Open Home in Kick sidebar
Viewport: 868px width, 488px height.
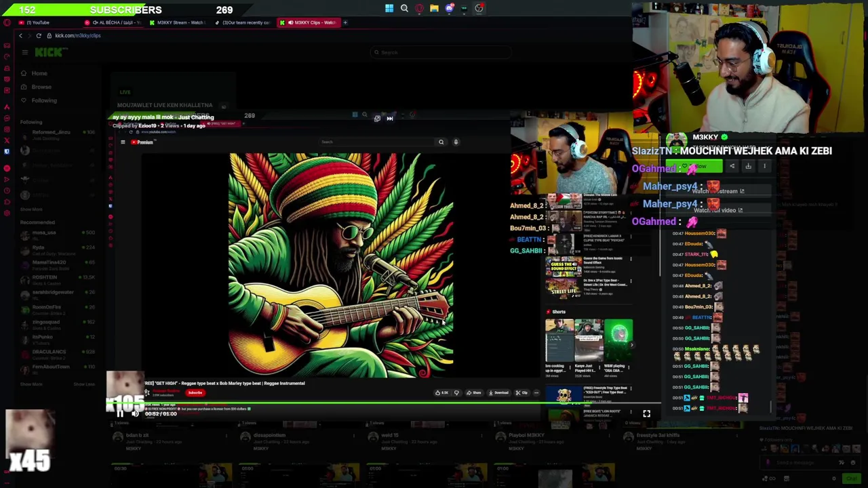[x=39, y=73]
